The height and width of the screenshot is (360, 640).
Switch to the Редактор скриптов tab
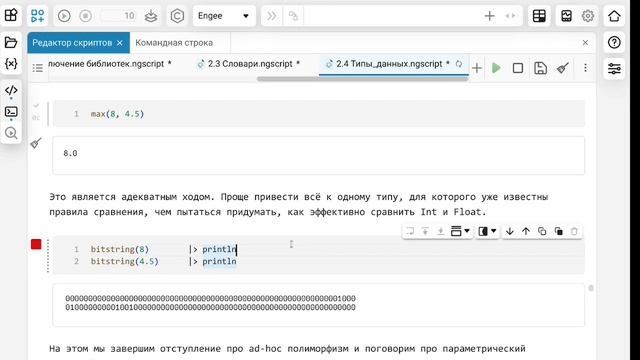[72, 42]
